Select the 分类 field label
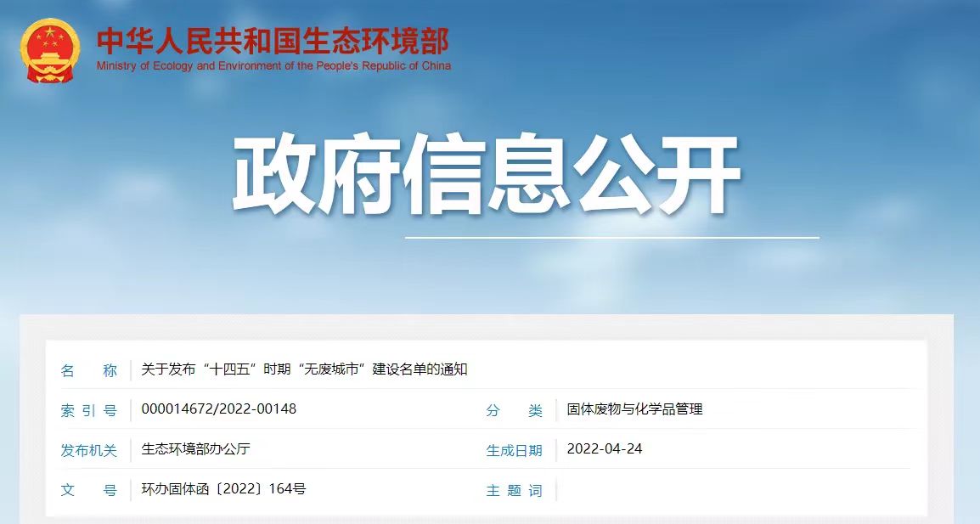The height and width of the screenshot is (524, 980). (514, 410)
